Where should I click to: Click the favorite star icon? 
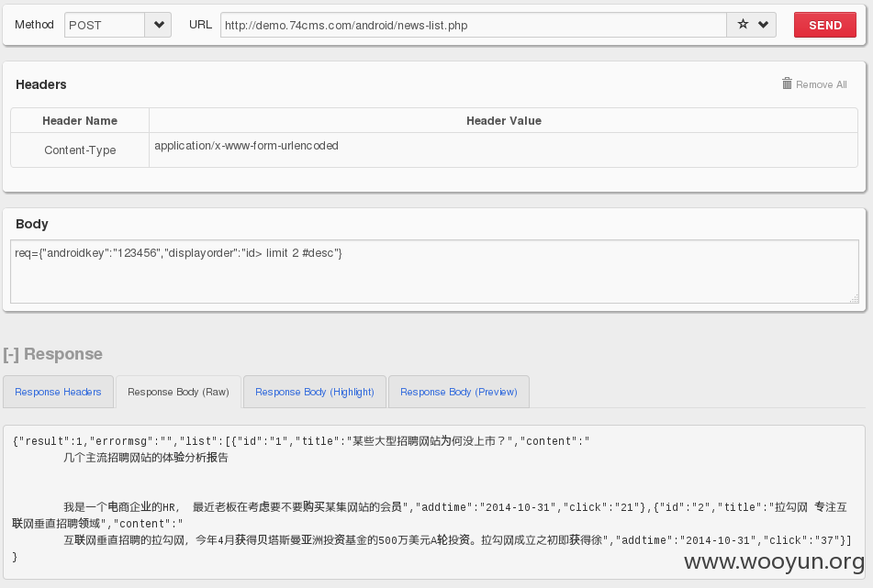743,25
